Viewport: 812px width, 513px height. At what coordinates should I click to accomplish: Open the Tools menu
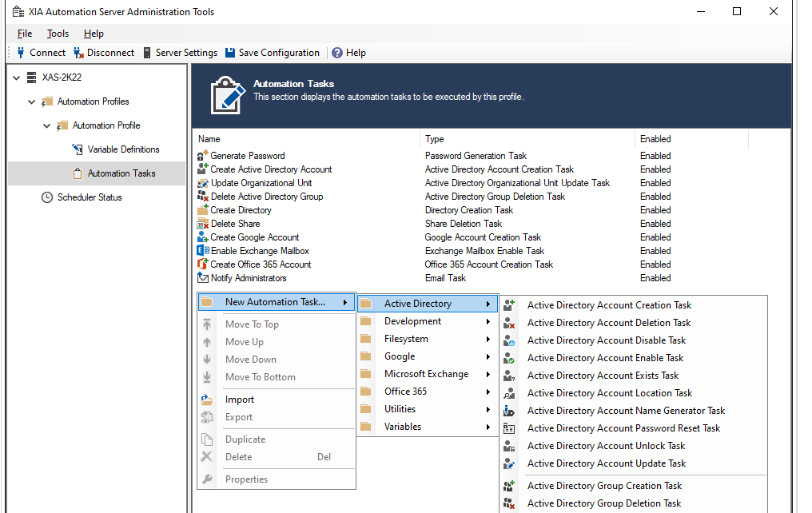(x=58, y=34)
